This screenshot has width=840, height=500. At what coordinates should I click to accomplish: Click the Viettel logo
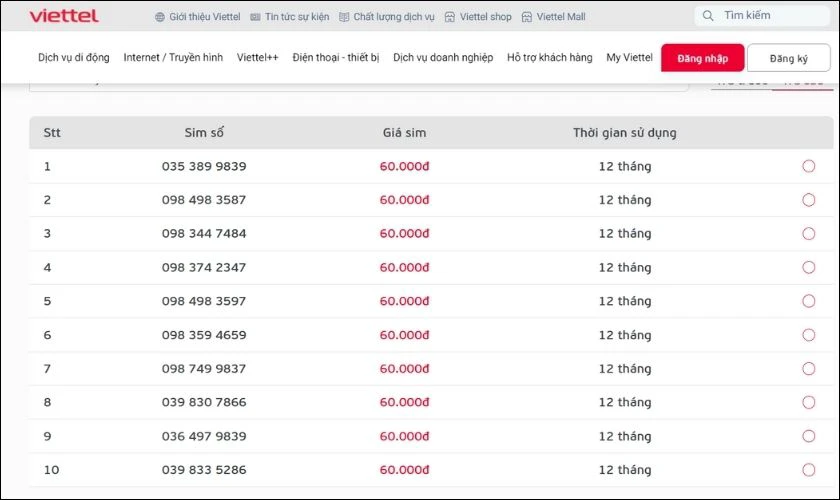[x=64, y=16]
